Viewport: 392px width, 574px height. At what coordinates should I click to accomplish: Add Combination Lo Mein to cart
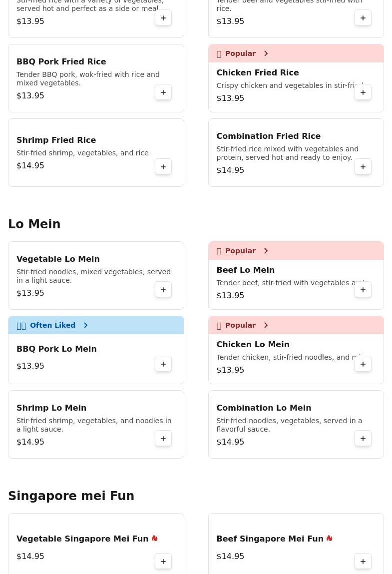[363, 439]
